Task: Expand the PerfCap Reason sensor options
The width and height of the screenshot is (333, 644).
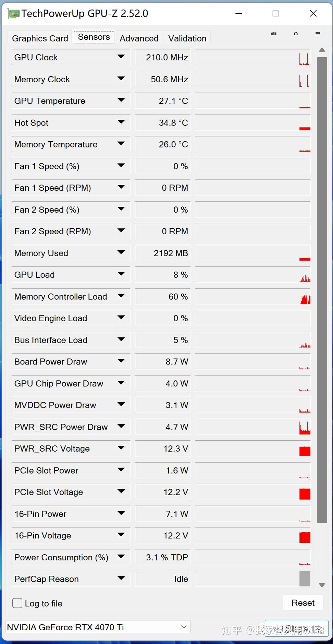Action: coord(121,579)
